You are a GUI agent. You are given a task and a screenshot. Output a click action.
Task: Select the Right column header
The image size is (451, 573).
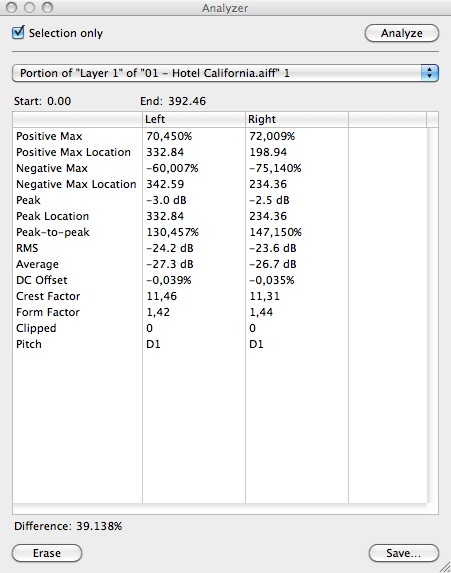297,119
